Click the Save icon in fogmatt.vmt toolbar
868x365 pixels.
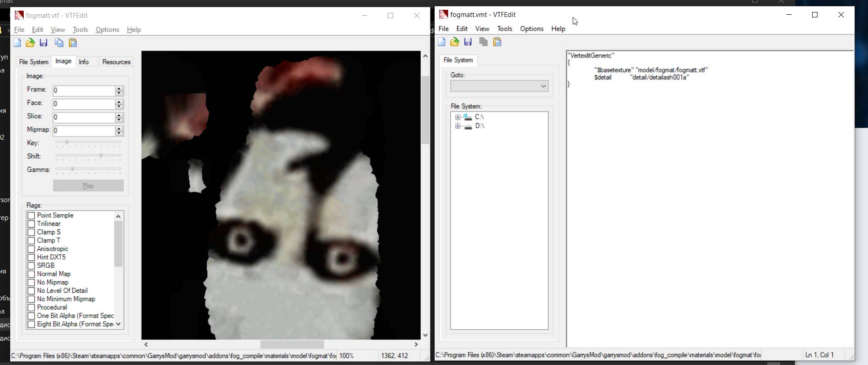pos(468,42)
